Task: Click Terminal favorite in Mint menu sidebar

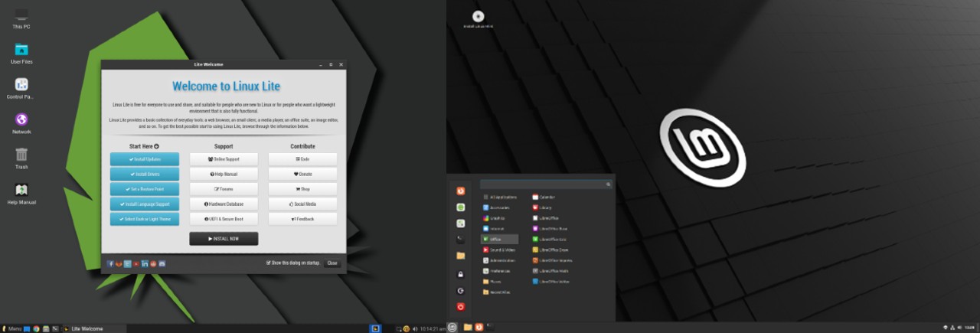Action: tap(461, 240)
